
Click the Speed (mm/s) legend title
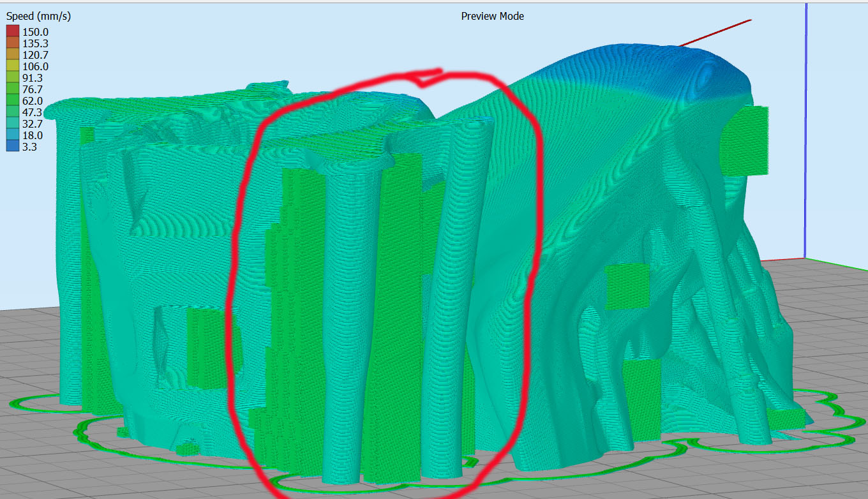(x=38, y=17)
